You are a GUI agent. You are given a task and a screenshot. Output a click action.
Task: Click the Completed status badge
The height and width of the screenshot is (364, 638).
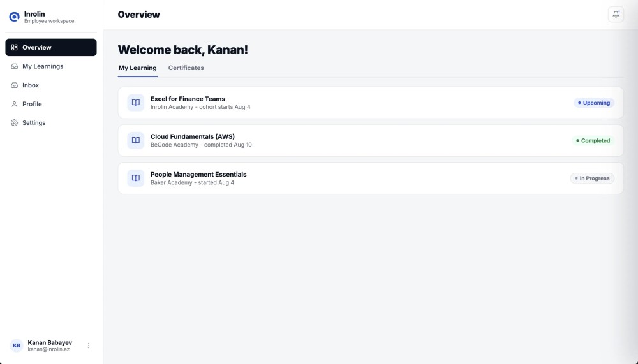click(593, 141)
